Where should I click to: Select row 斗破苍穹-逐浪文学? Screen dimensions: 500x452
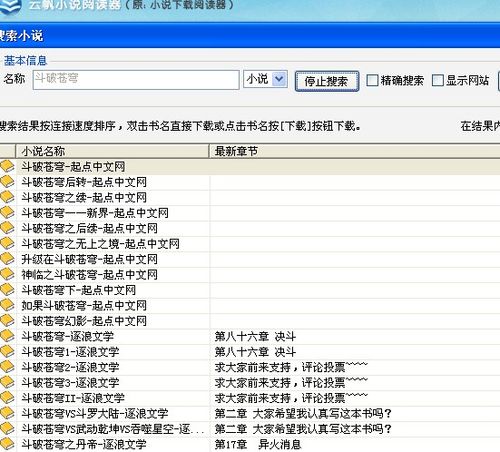click(250, 336)
